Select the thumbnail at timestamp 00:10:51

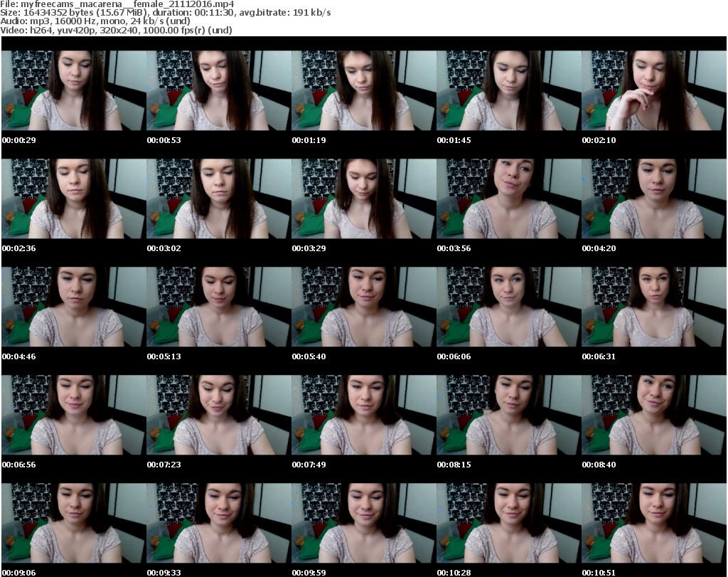tap(654, 523)
